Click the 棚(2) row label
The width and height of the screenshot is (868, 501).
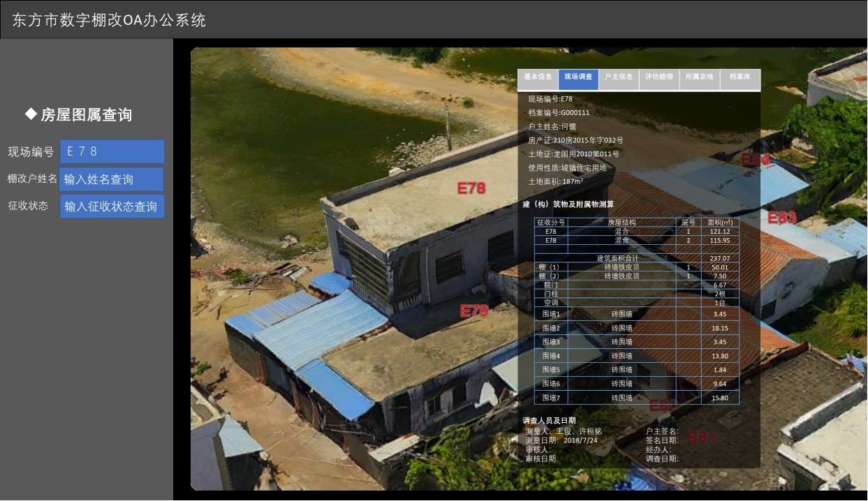[x=551, y=276]
